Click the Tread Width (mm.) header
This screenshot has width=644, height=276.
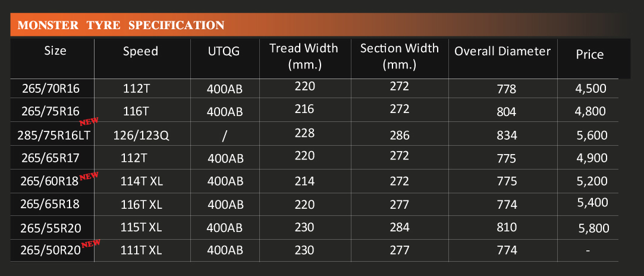pos(303,55)
